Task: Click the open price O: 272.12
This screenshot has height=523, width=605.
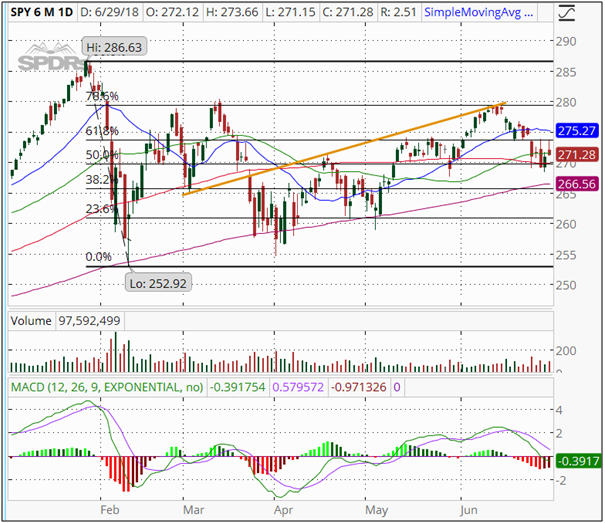Action: pyautogui.click(x=172, y=12)
